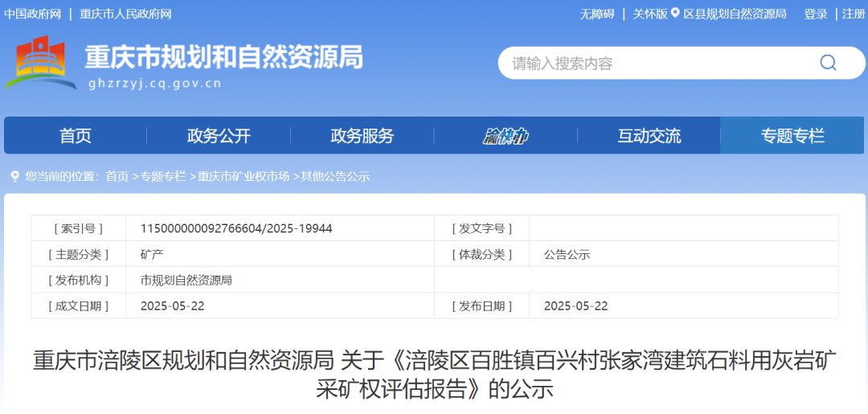
Task: Click the breadcrumb location marker icon
Action: [14, 176]
